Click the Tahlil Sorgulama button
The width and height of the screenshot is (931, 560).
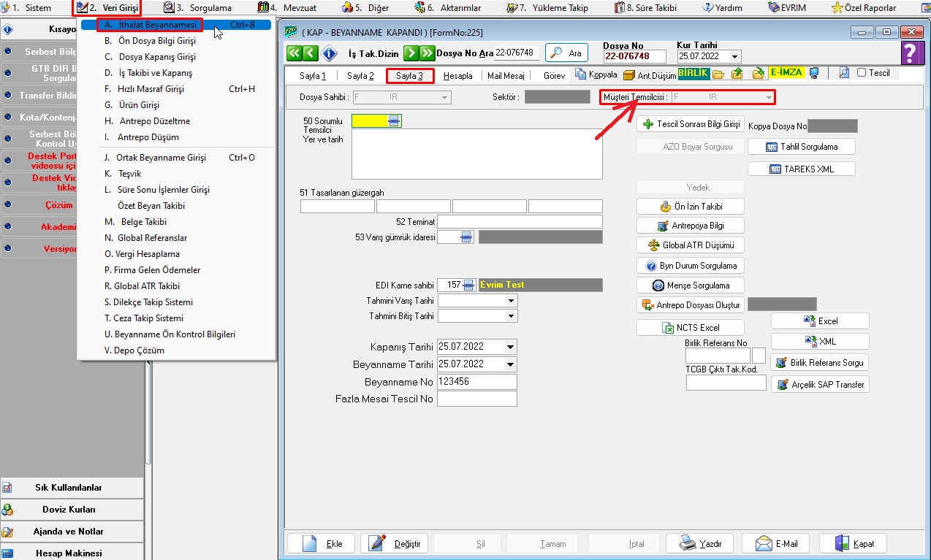point(802,147)
